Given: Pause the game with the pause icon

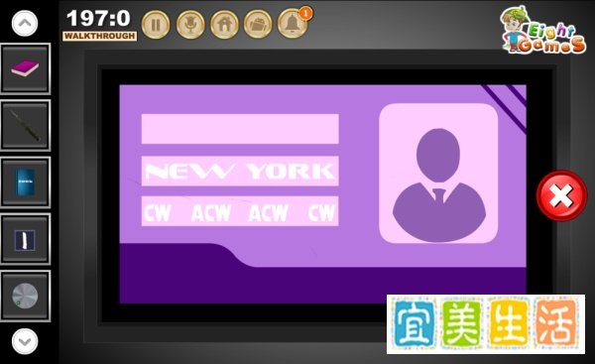Looking at the screenshot, I should [x=156, y=24].
